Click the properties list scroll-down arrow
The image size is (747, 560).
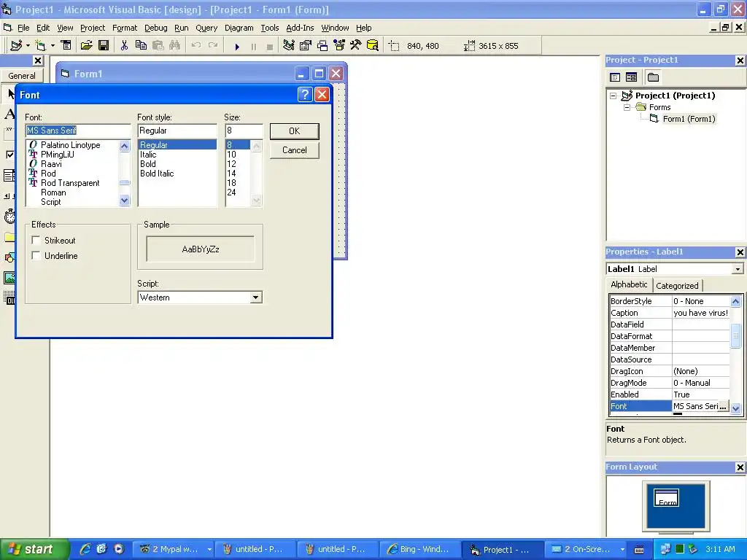735,408
